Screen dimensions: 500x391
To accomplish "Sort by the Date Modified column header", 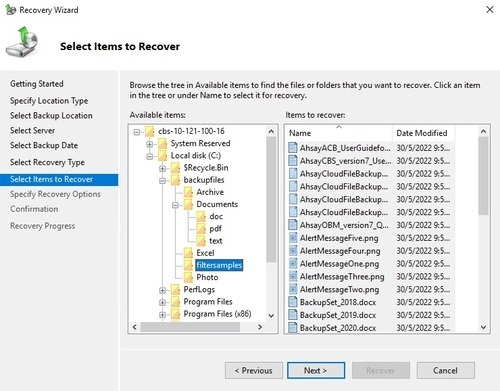I will pyautogui.click(x=423, y=133).
